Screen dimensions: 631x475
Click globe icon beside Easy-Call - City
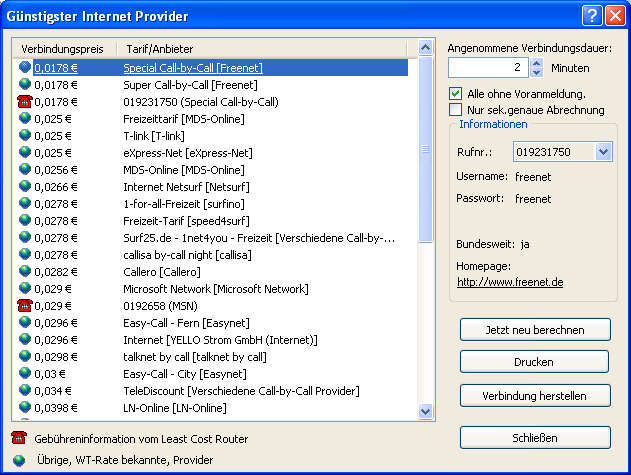tap(25, 373)
